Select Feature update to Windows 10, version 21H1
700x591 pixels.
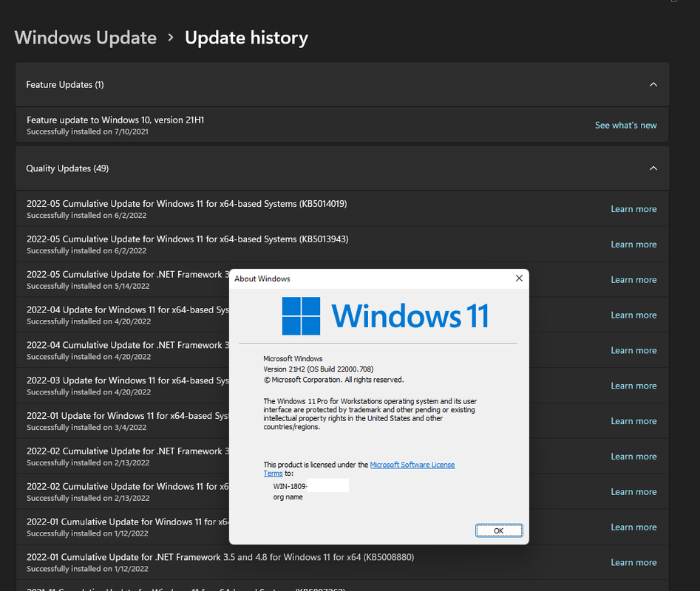pyautogui.click(x=342, y=125)
